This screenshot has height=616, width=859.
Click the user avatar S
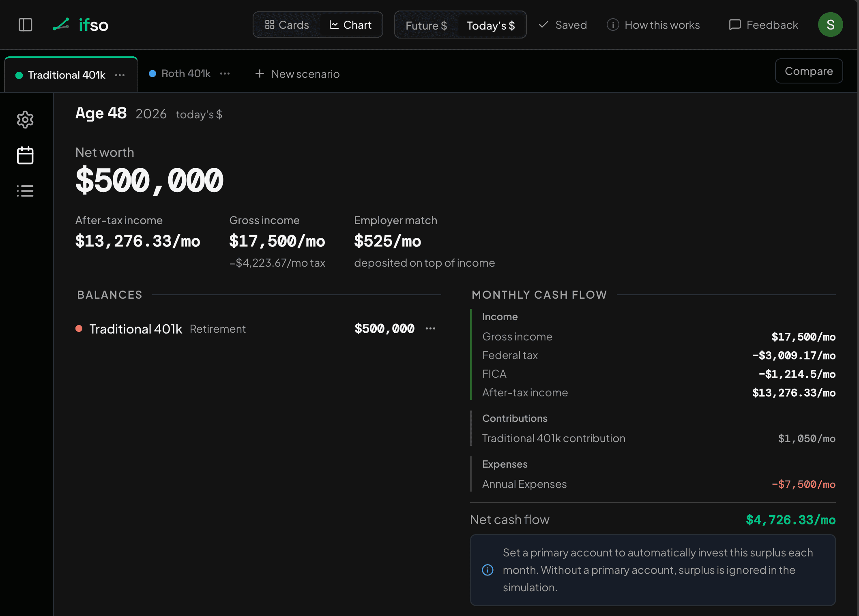pos(830,25)
